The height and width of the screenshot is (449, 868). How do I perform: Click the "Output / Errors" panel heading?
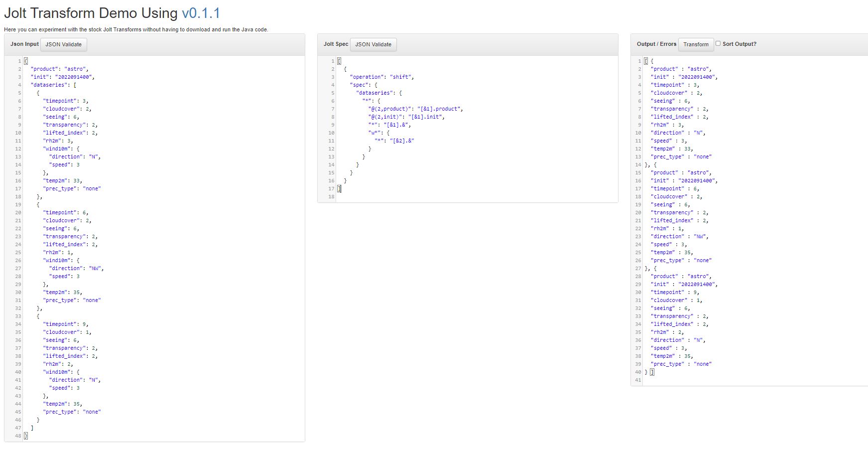tap(656, 44)
